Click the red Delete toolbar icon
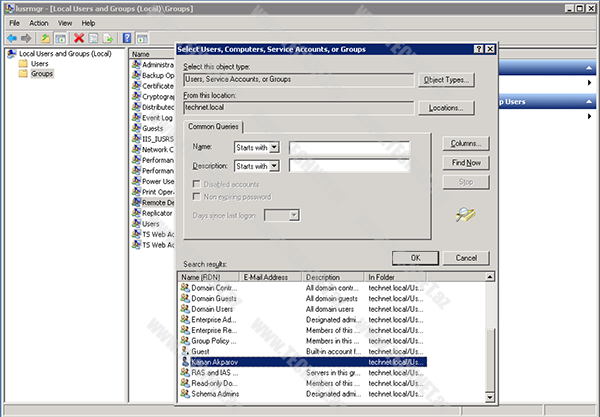 [x=77, y=37]
